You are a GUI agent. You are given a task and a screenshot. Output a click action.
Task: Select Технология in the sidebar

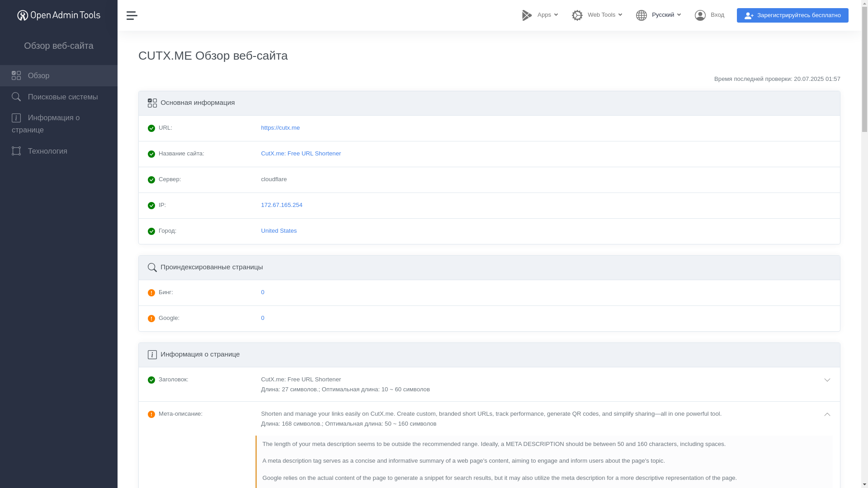(59, 151)
